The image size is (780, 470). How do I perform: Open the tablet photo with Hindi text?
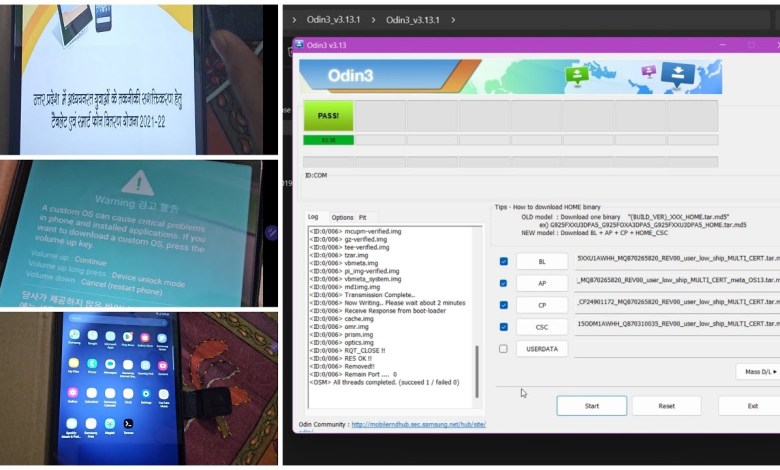click(x=139, y=80)
